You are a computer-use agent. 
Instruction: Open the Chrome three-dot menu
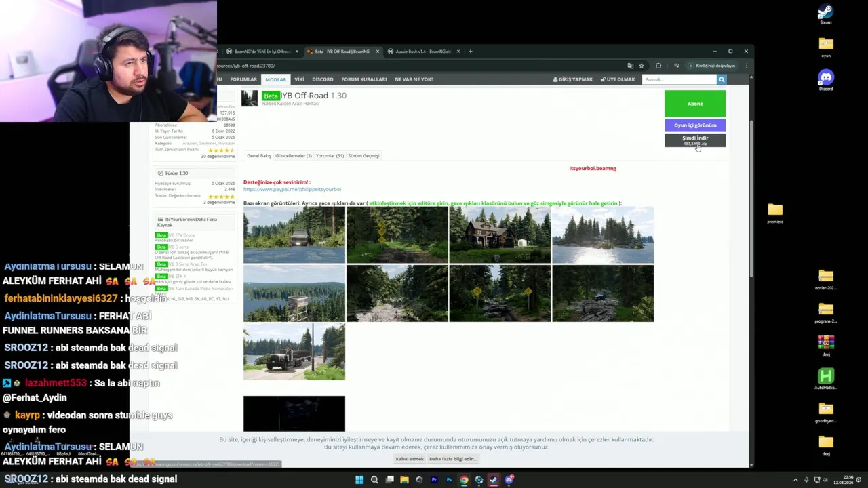click(746, 66)
